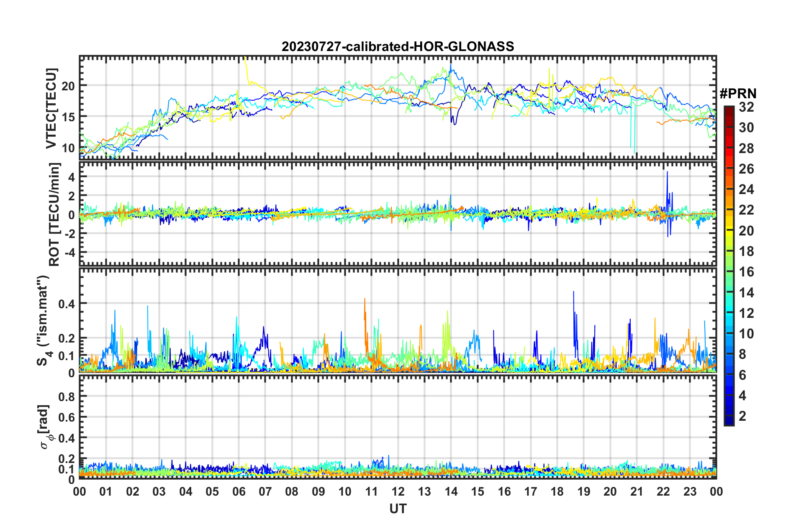Click UT axis tick label 19
796x532 pixels.
[584, 492]
